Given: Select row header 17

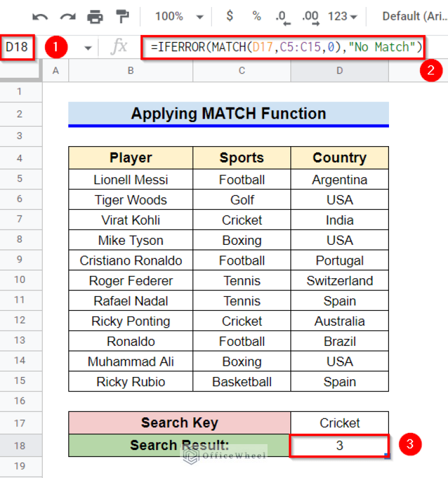Looking at the screenshot, I should tap(21, 422).
